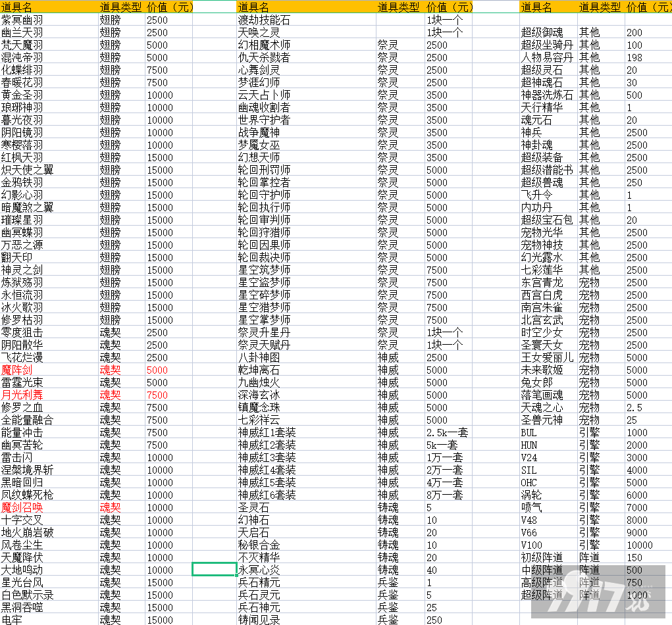Image resolution: width=672 pixels, height=625 pixels.
Task: Click the 幽兰天羽 item name
Action: (22, 32)
